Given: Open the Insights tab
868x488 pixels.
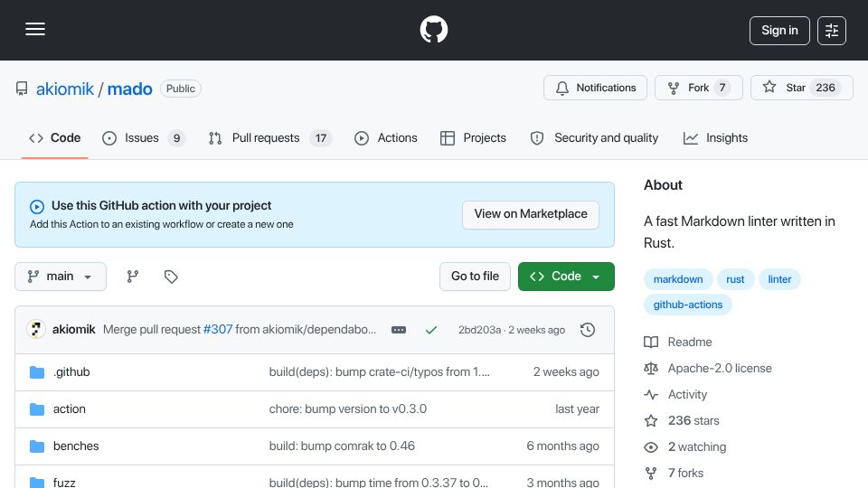Looking at the screenshot, I should click(x=715, y=137).
